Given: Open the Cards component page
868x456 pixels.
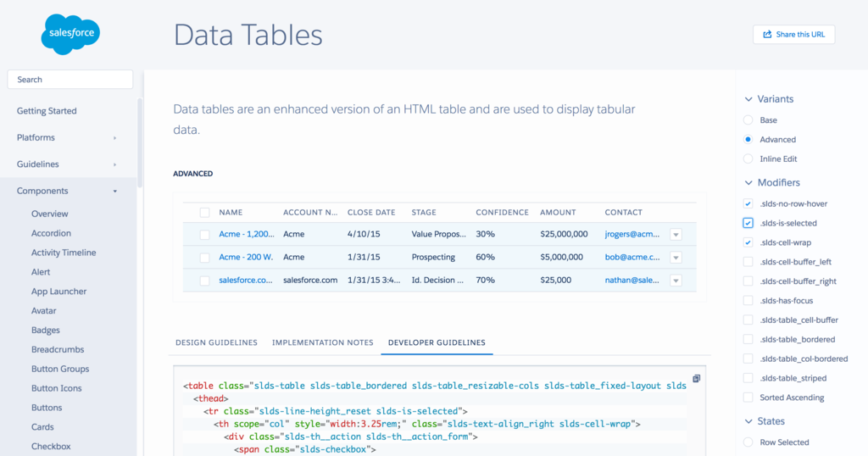Looking at the screenshot, I should [x=42, y=426].
